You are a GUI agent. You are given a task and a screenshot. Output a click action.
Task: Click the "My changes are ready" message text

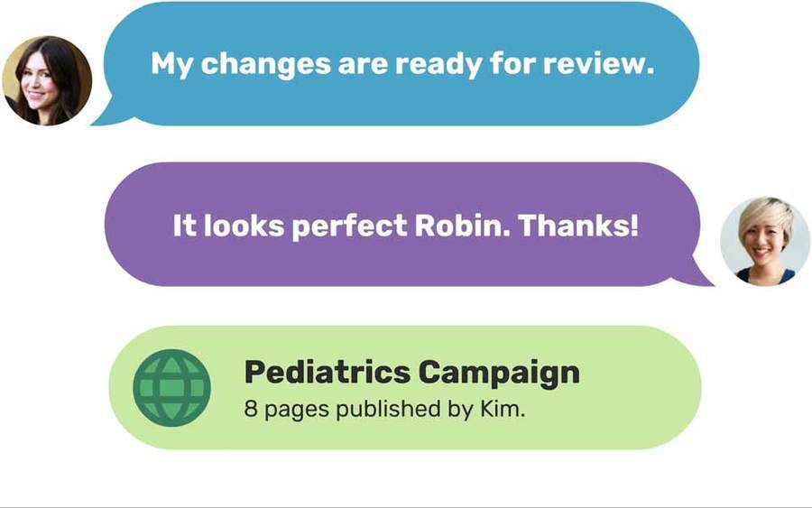(318, 65)
